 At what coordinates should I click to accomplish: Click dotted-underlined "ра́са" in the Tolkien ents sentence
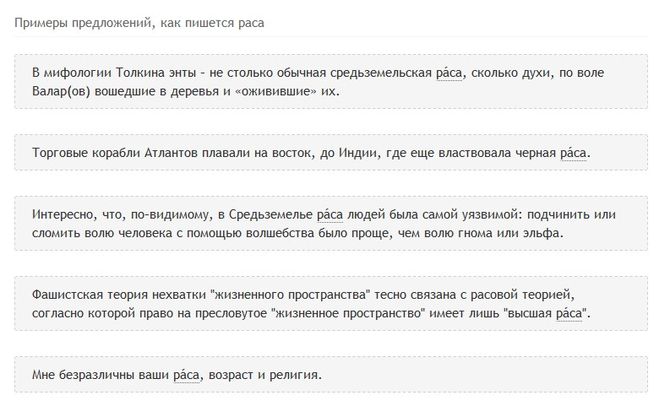(449, 73)
